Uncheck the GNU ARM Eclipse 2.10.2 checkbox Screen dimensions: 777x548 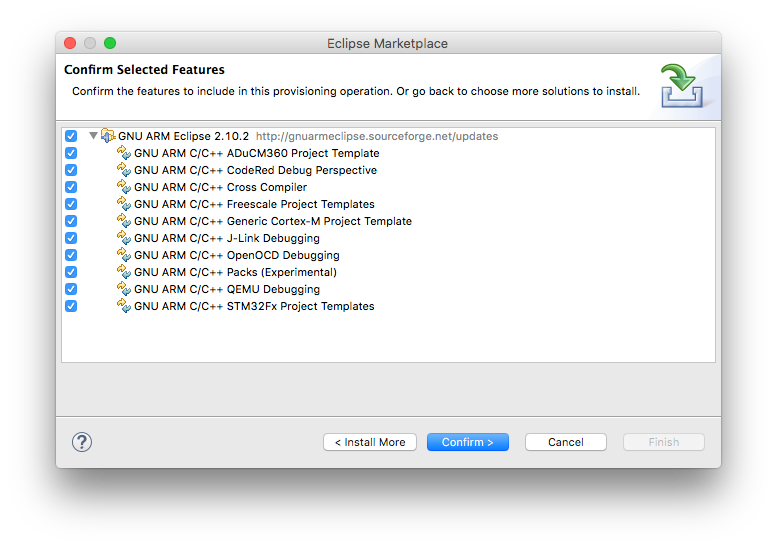pyautogui.click(x=71, y=136)
